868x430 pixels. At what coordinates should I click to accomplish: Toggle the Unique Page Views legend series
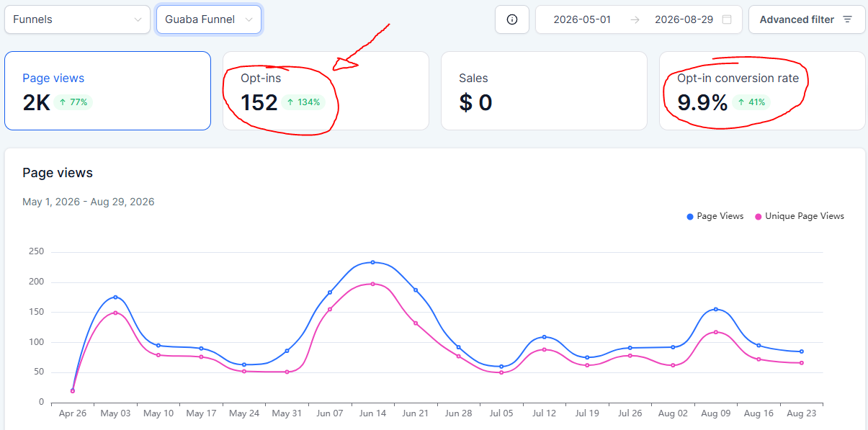point(799,216)
